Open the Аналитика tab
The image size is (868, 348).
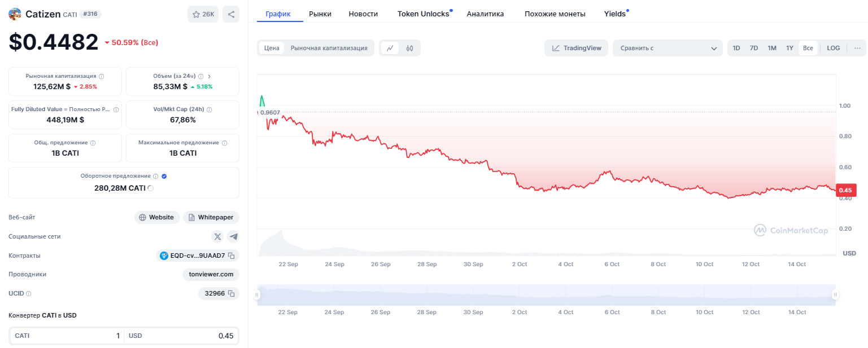tap(485, 14)
